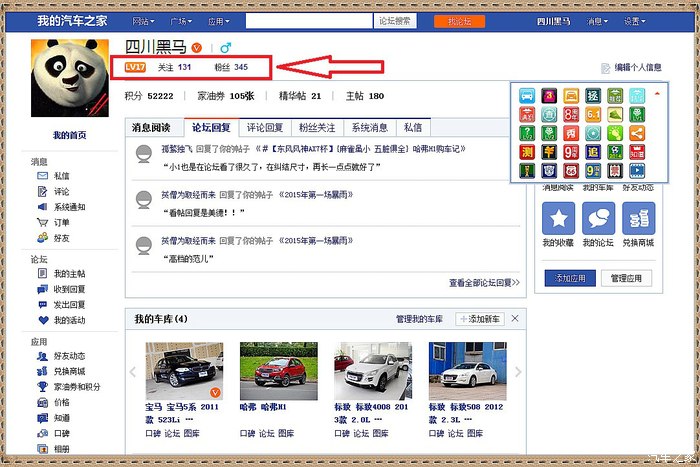The height and width of the screenshot is (467, 700).
Task: Expand the 网站 dropdown in top bar
Action: click(145, 21)
